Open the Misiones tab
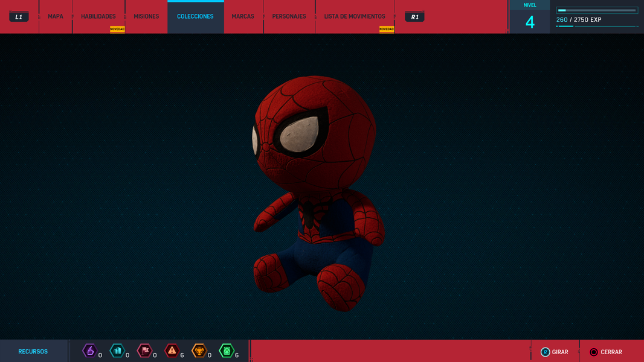 (x=146, y=16)
